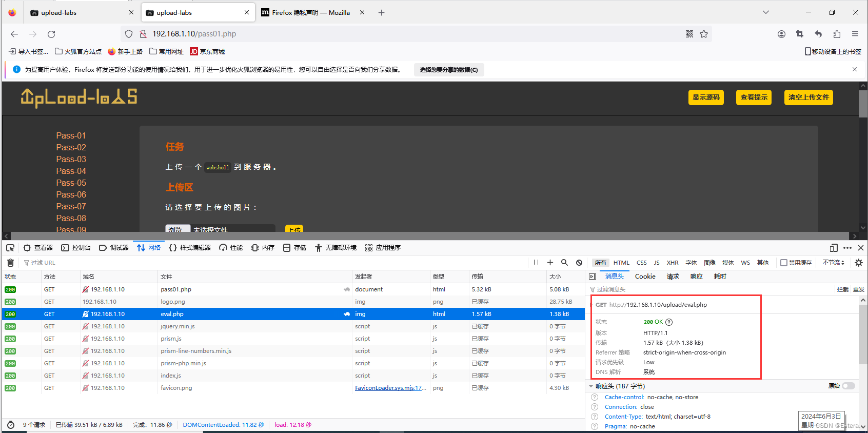
Task: Open the Pass-06 link
Action: click(71, 194)
